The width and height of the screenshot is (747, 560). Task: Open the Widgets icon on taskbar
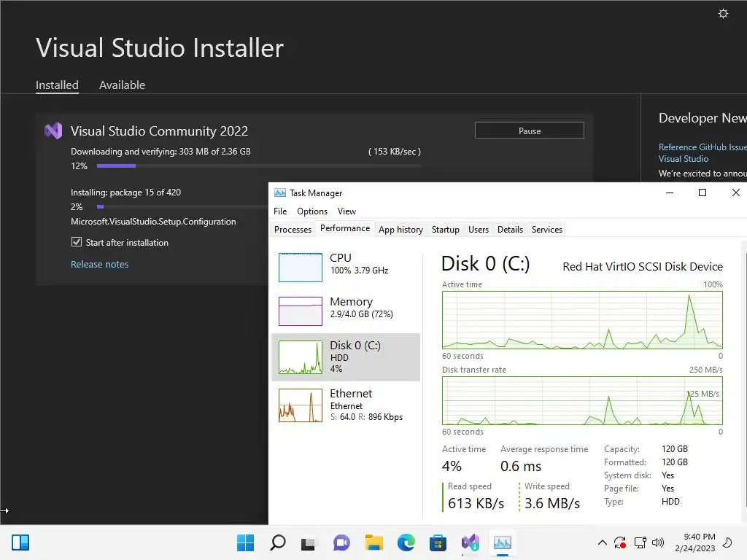20,542
